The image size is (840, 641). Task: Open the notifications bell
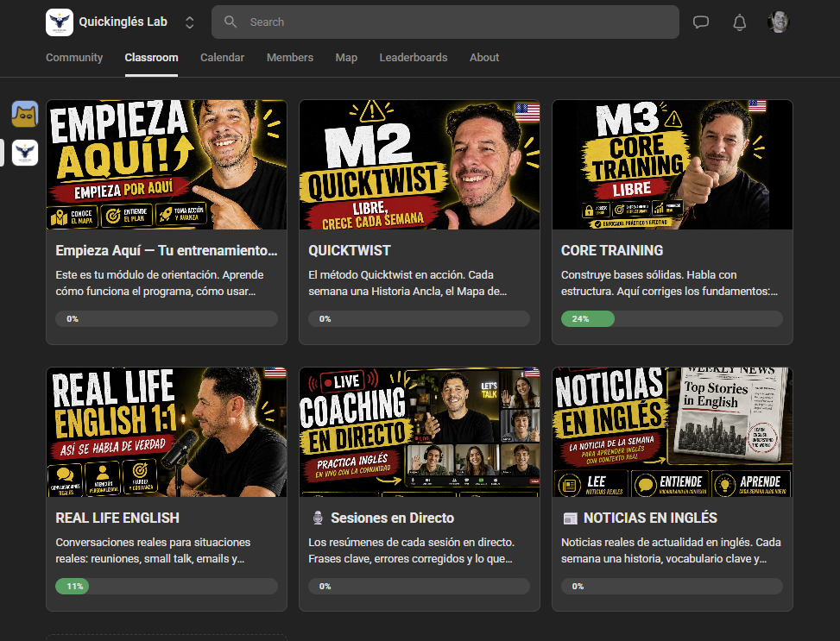(739, 22)
